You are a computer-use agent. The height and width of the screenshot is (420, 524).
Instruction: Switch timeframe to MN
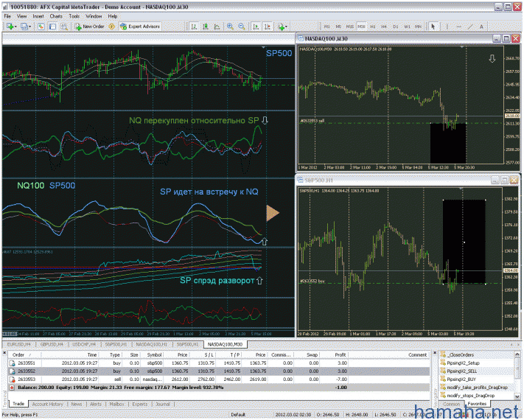(x=418, y=27)
